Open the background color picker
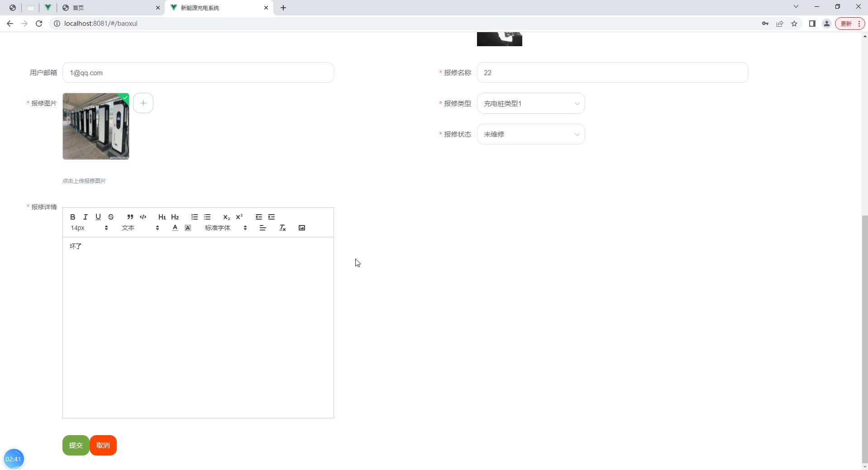 point(188,228)
